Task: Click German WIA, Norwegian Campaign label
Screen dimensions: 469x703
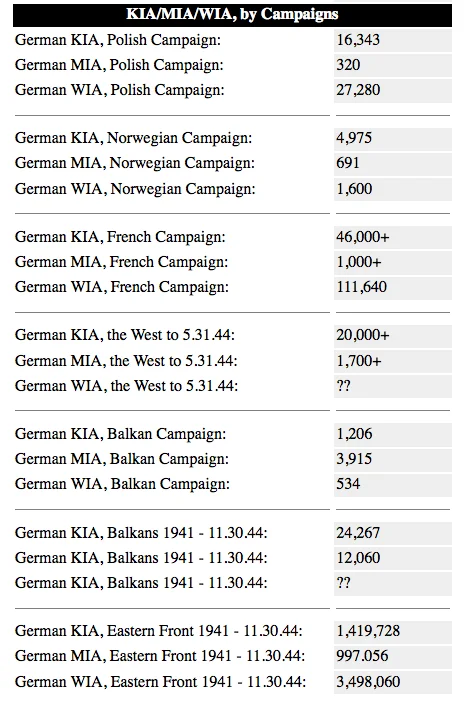Action: (135, 189)
